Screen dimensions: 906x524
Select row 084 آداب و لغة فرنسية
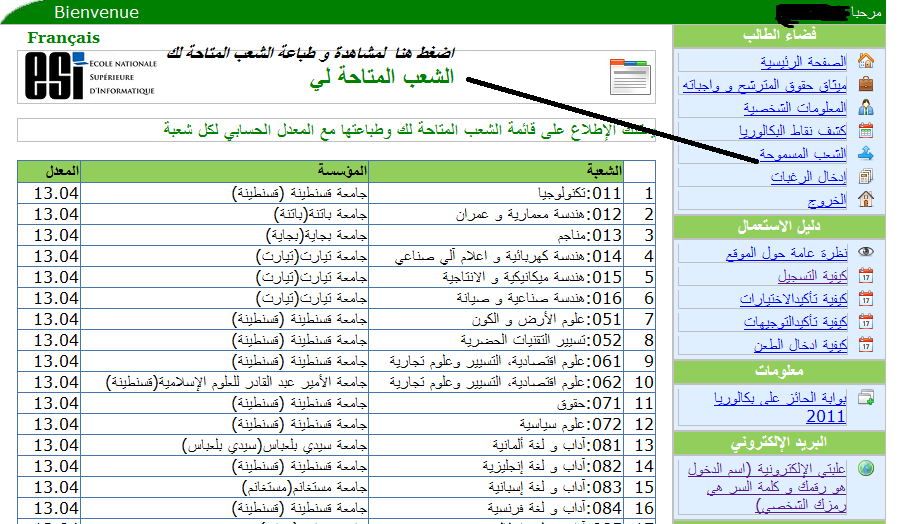tap(336, 508)
